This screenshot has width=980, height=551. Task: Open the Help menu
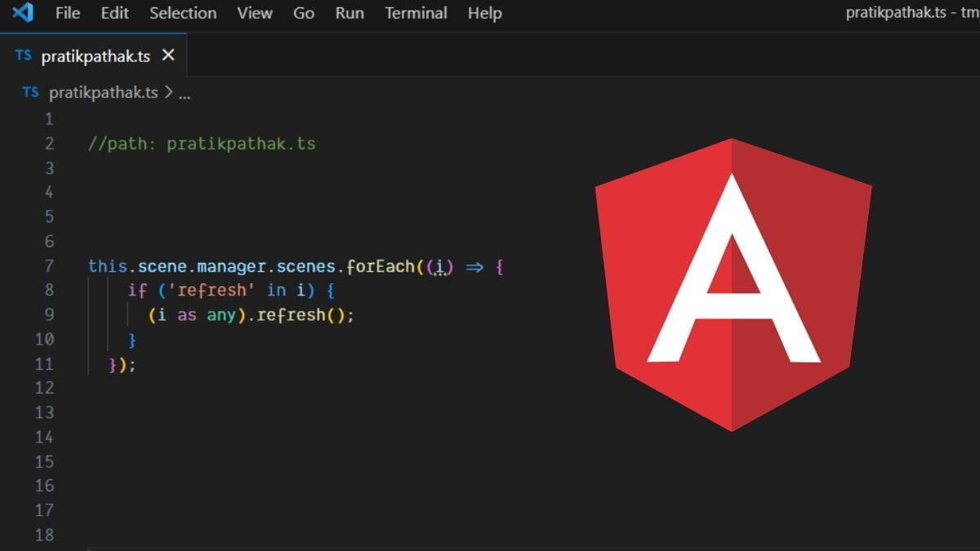pyautogui.click(x=484, y=13)
